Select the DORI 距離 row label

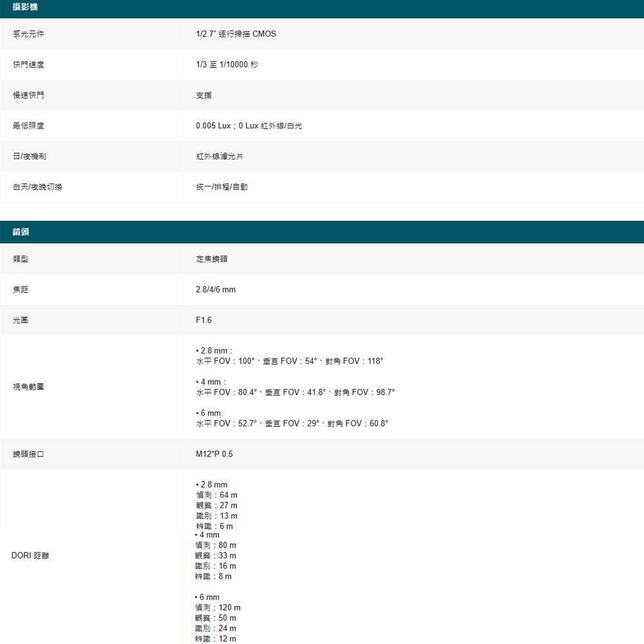29,555
